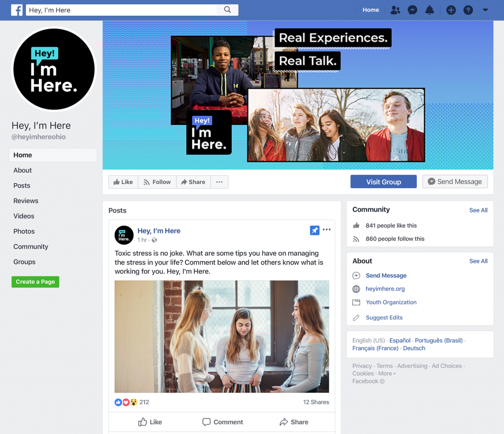
Task: Click the Messenger icon in About panel
Action: pyautogui.click(x=356, y=276)
